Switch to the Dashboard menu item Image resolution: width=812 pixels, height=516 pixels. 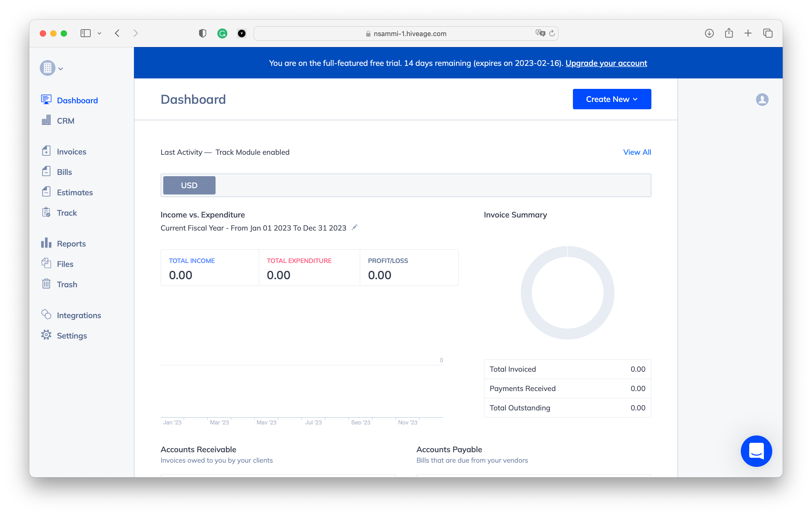tap(77, 100)
